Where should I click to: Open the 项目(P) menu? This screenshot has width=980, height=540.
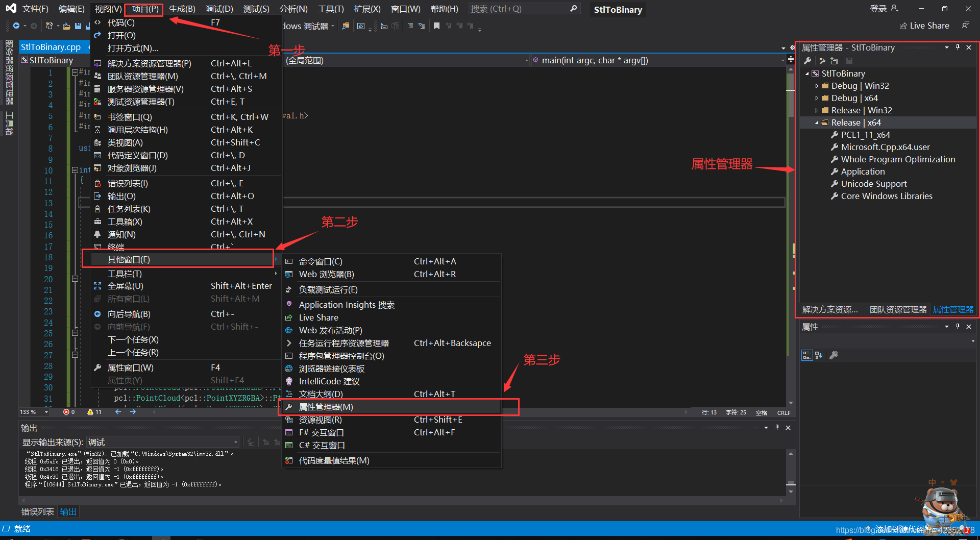(x=145, y=9)
